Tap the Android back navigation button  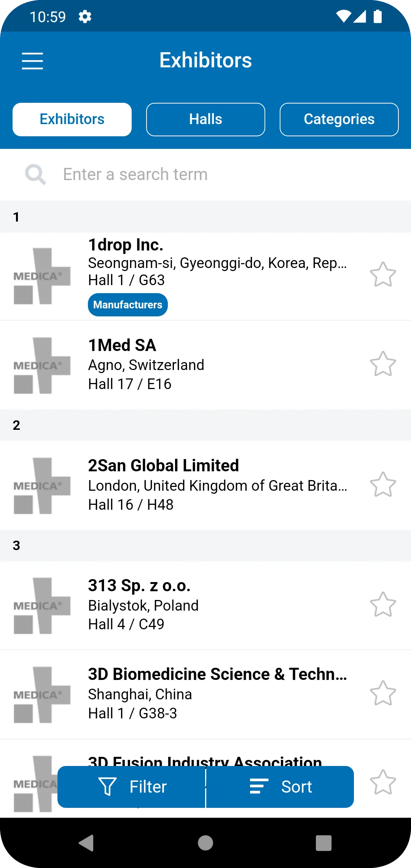tap(86, 843)
